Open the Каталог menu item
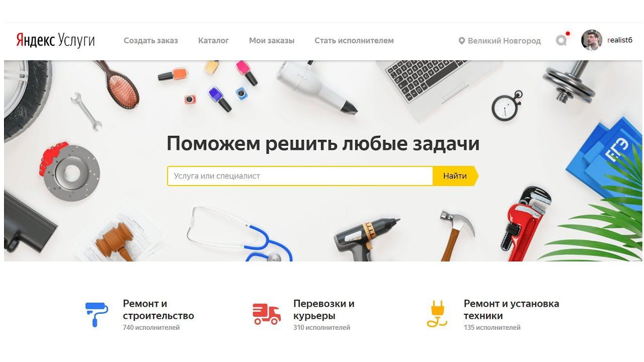 pyautogui.click(x=213, y=41)
